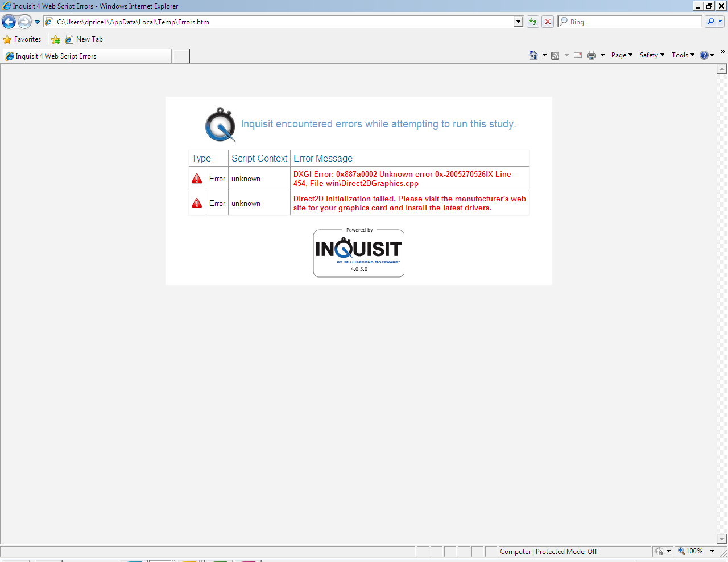This screenshot has height=562, width=728.
Task: Open the New Tab favorites link
Action: (84, 39)
